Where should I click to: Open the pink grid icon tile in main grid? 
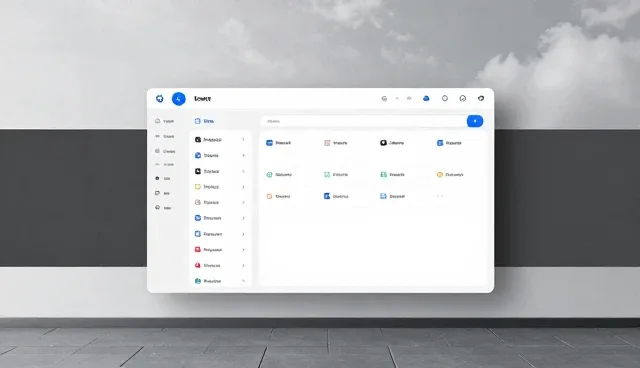pyautogui.click(x=336, y=143)
